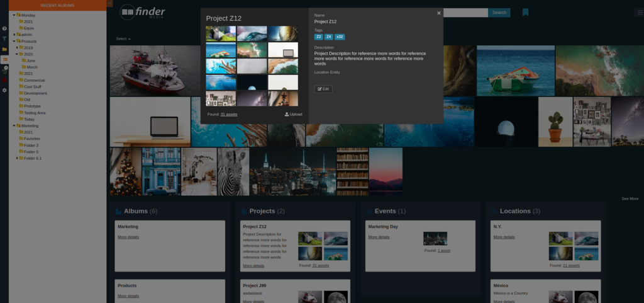The image size is (644, 303).
Task: Open the Folder 3 item
Action: [31, 145]
